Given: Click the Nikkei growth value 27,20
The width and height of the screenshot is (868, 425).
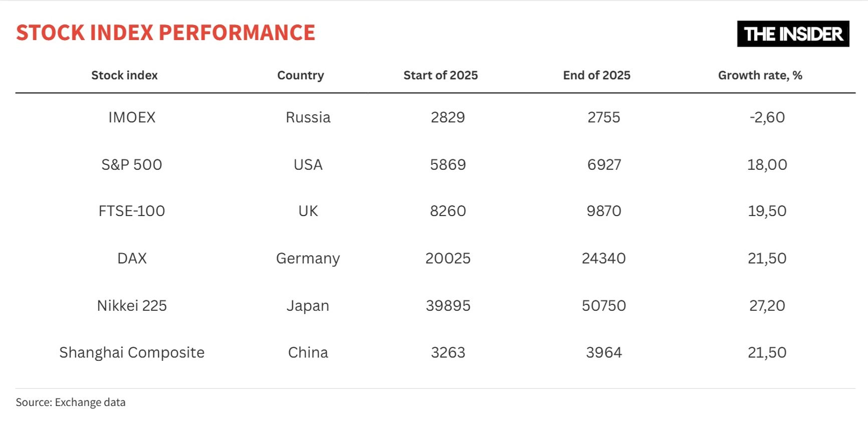Looking at the screenshot, I should pos(767,306).
